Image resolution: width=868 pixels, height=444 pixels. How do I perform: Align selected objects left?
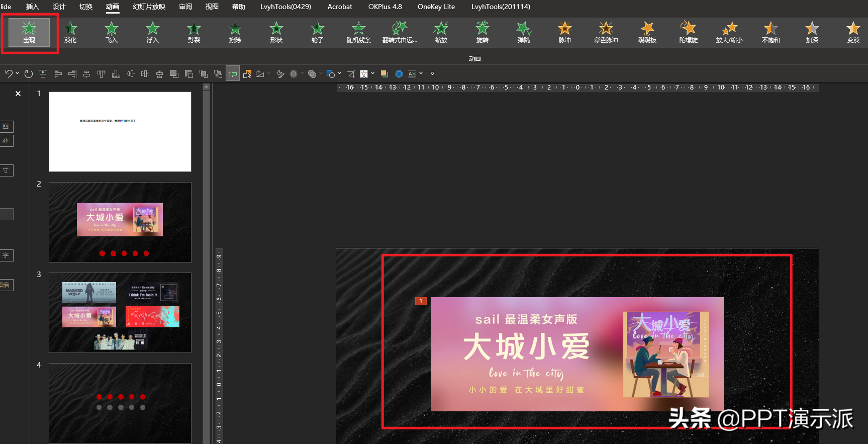coord(58,74)
